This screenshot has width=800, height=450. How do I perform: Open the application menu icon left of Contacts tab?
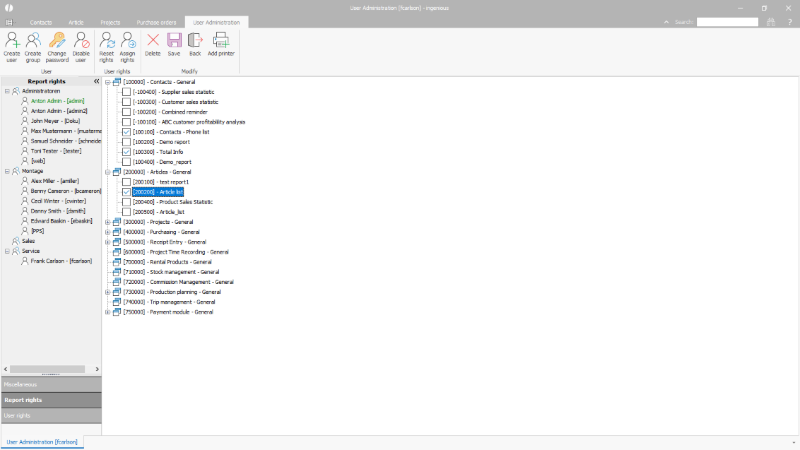click(x=9, y=22)
